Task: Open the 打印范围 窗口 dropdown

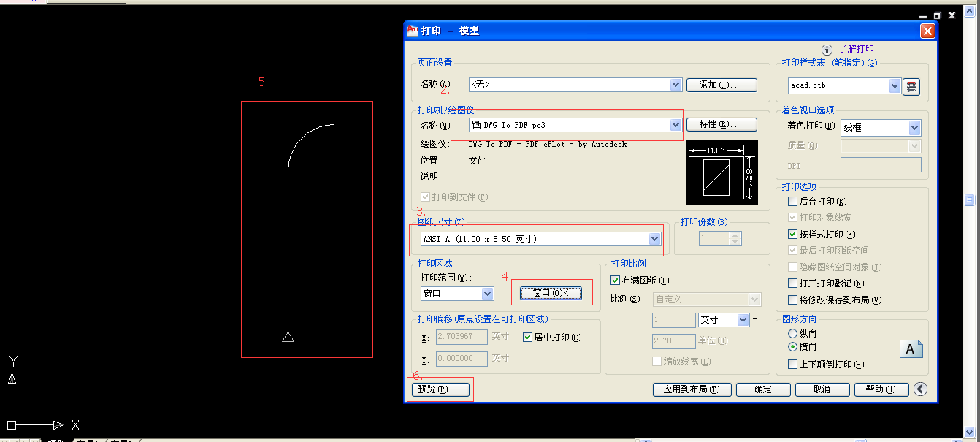Action: [x=488, y=293]
